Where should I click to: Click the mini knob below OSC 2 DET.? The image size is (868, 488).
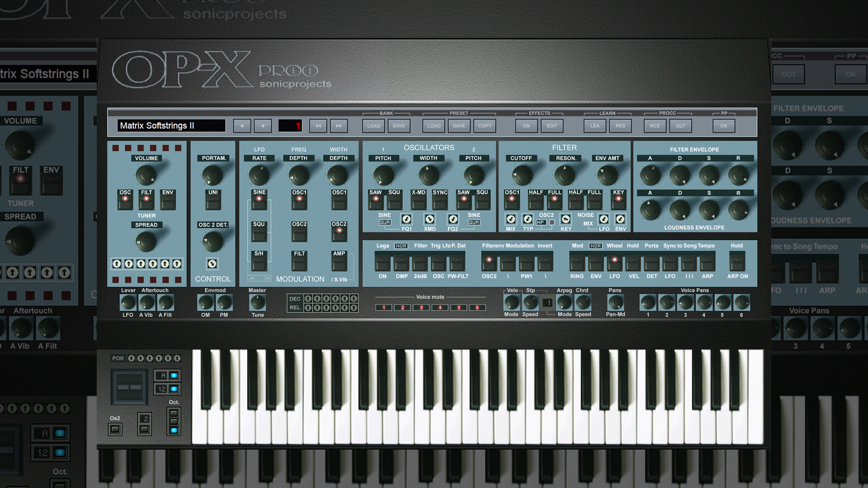(x=212, y=263)
